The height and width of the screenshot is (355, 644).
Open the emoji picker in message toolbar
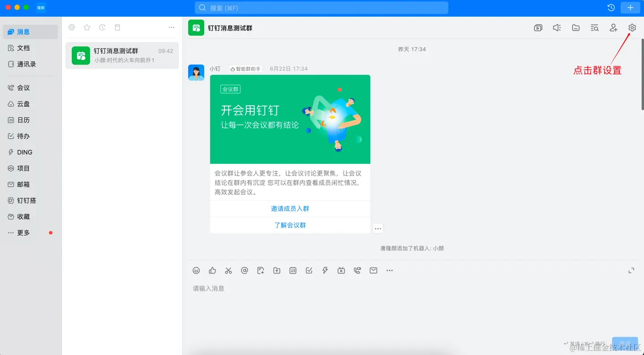click(196, 270)
